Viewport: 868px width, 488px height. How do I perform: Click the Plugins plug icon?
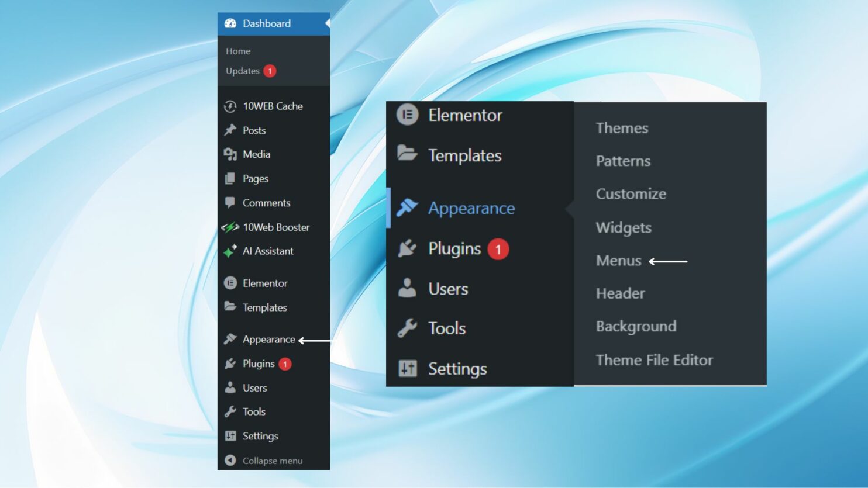click(230, 364)
